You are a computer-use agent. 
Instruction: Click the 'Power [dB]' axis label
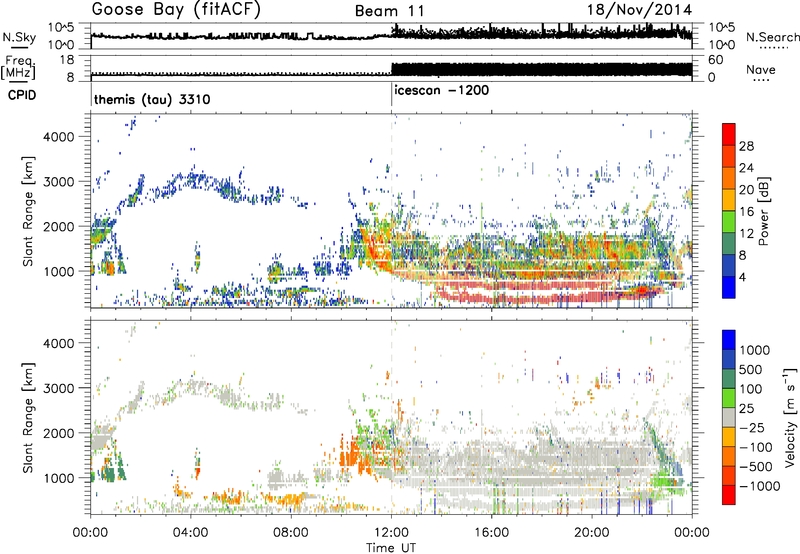tap(763, 211)
